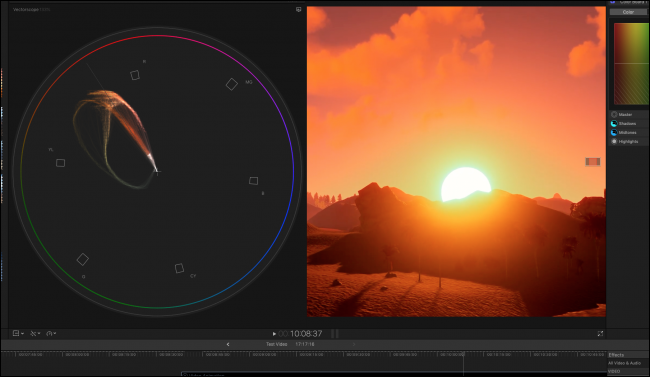
Task: Click the yellow YL target box in vectorscope
Action: coord(61,163)
